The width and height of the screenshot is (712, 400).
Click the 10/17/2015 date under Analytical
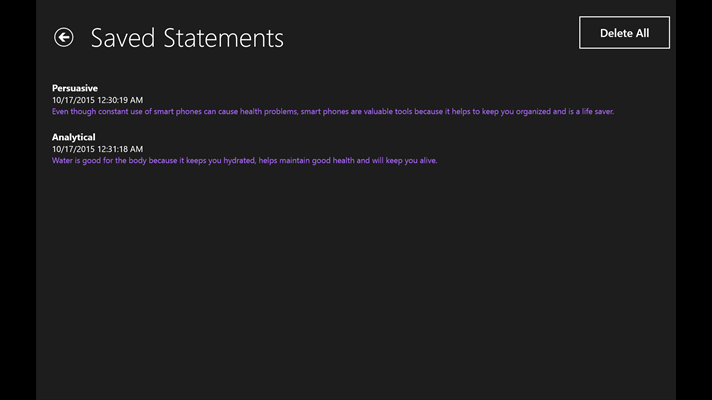coord(74,149)
